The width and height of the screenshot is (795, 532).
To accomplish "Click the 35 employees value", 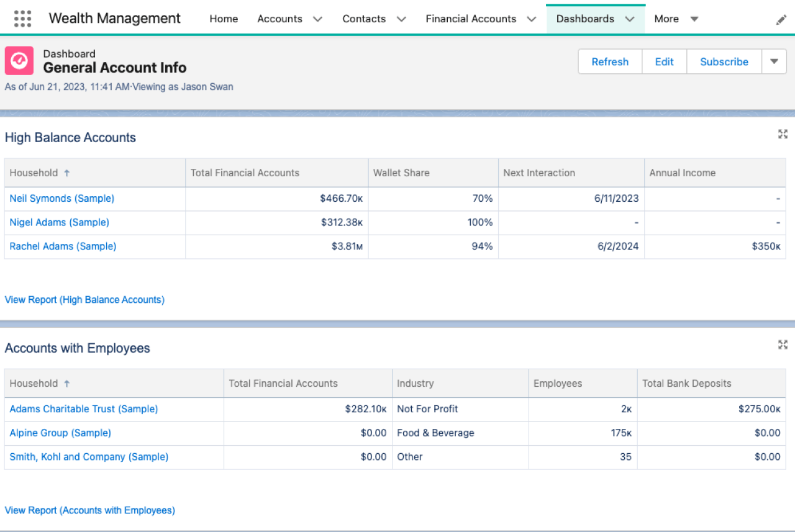I will coord(625,457).
